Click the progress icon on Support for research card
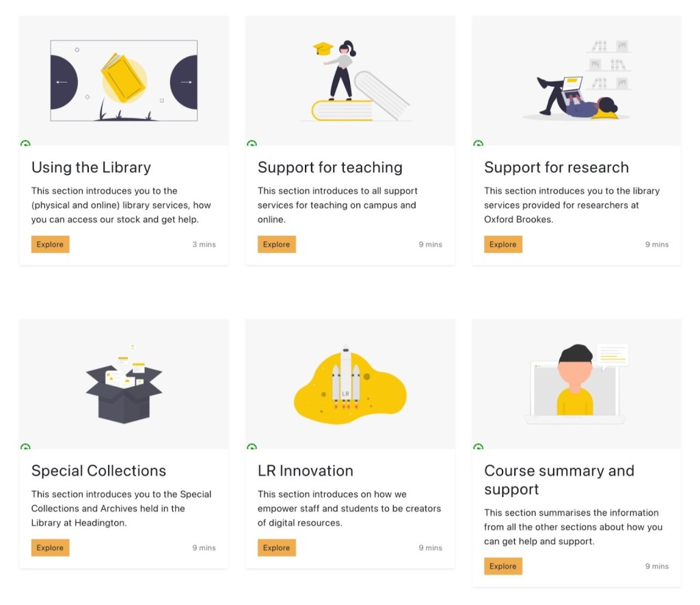 (x=479, y=144)
